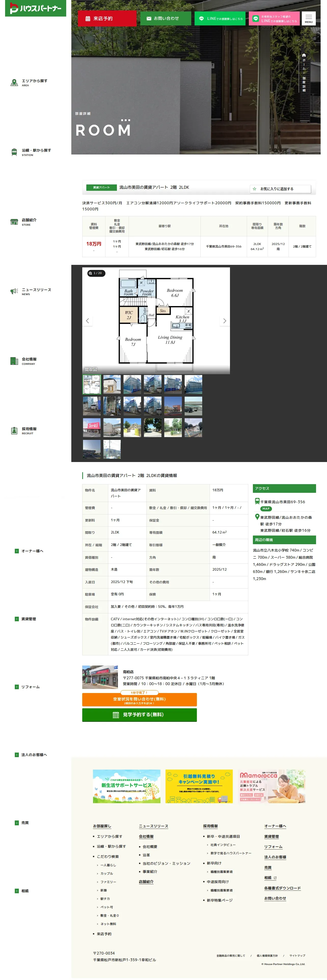Click the rent value 18万円 in table
327x980 pixels.
coord(94,244)
